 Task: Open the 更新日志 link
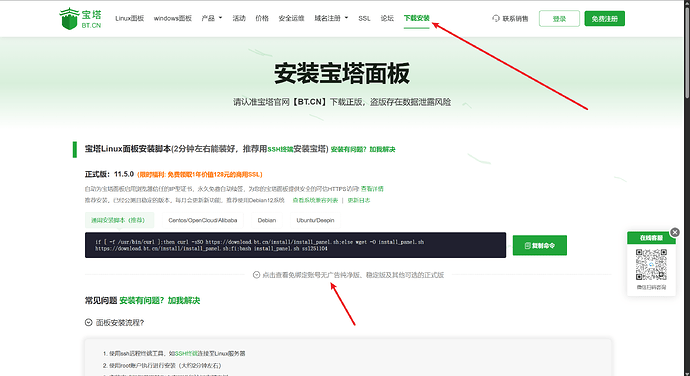point(359,200)
